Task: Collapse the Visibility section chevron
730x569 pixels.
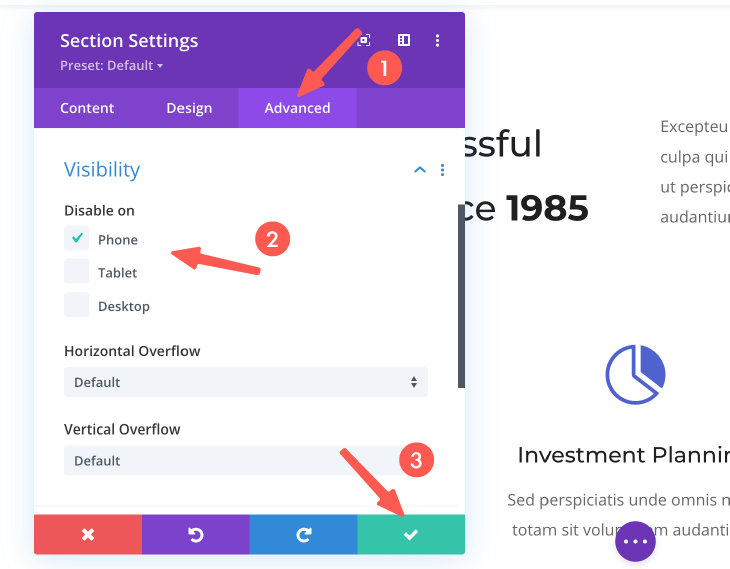Action: 420,170
